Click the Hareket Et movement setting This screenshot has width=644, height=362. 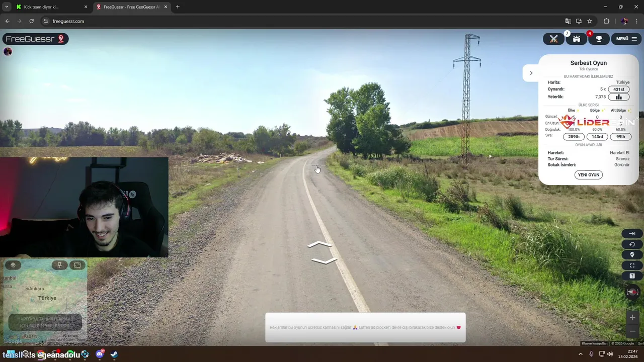pyautogui.click(x=619, y=153)
